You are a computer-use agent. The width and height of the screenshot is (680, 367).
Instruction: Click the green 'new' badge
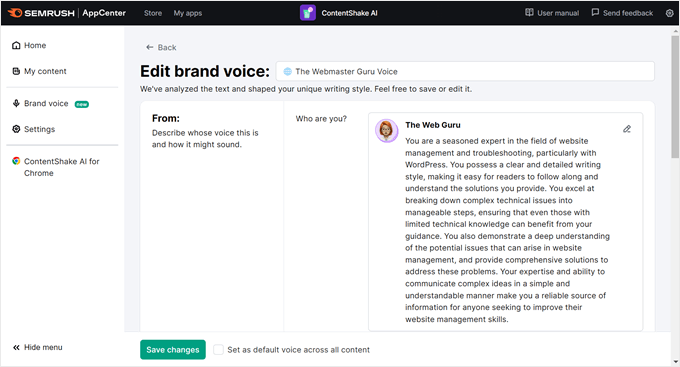(82, 104)
